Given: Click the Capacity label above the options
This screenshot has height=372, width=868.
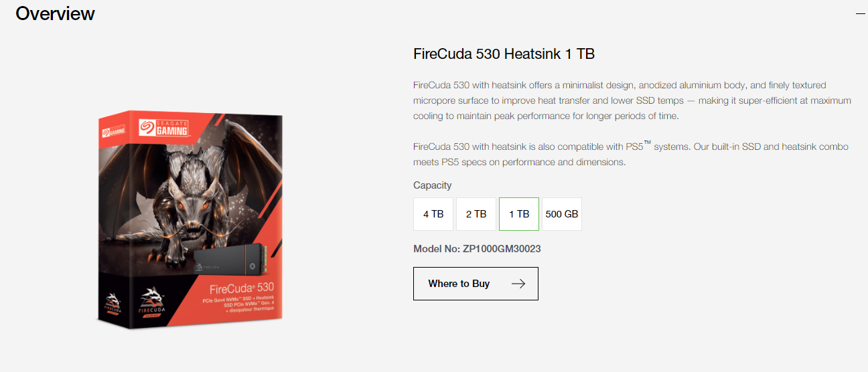Looking at the screenshot, I should [432, 185].
